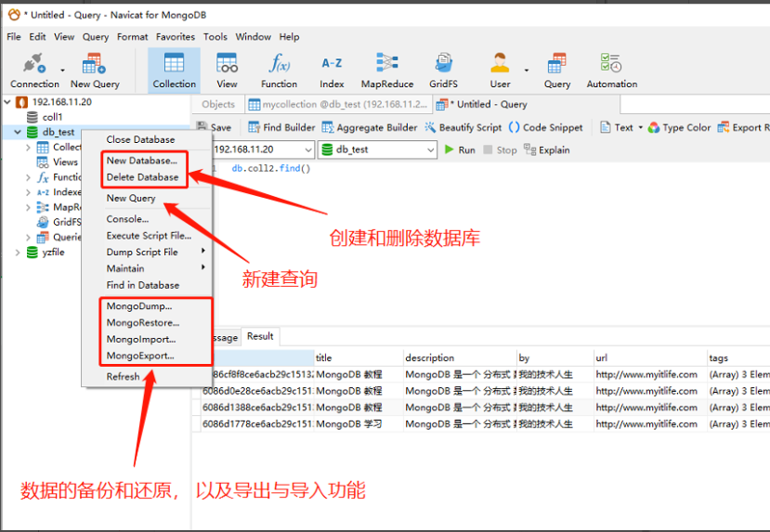Open the Format menu
Viewport: 770px width, 532px height.
[132, 37]
